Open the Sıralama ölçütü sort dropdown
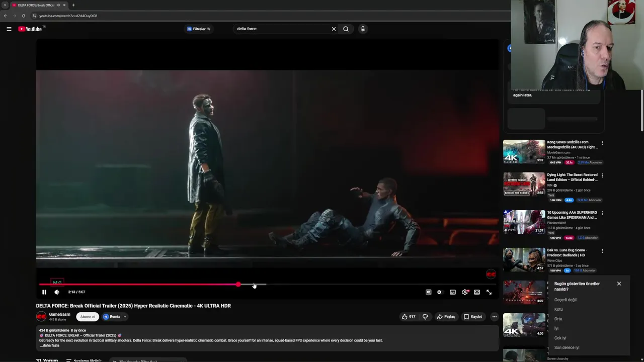 84,360
